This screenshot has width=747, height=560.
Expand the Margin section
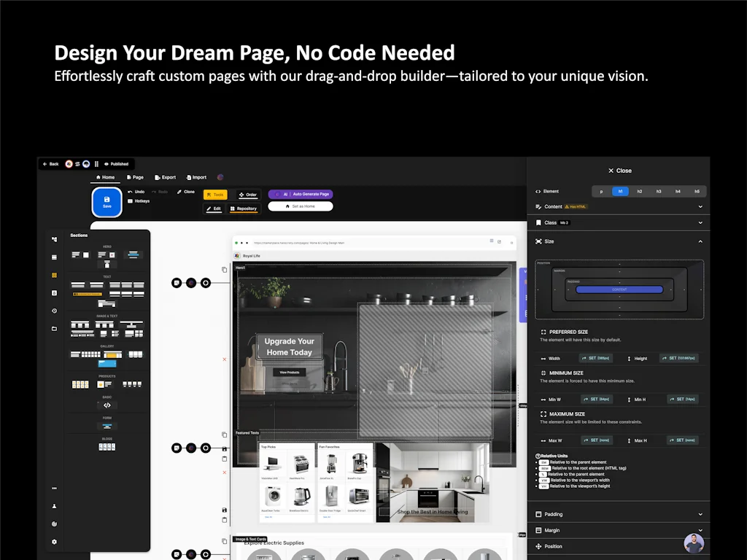pos(699,530)
